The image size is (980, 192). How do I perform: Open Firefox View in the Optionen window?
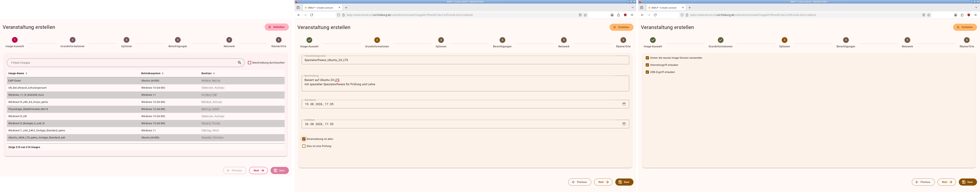pos(641,8)
